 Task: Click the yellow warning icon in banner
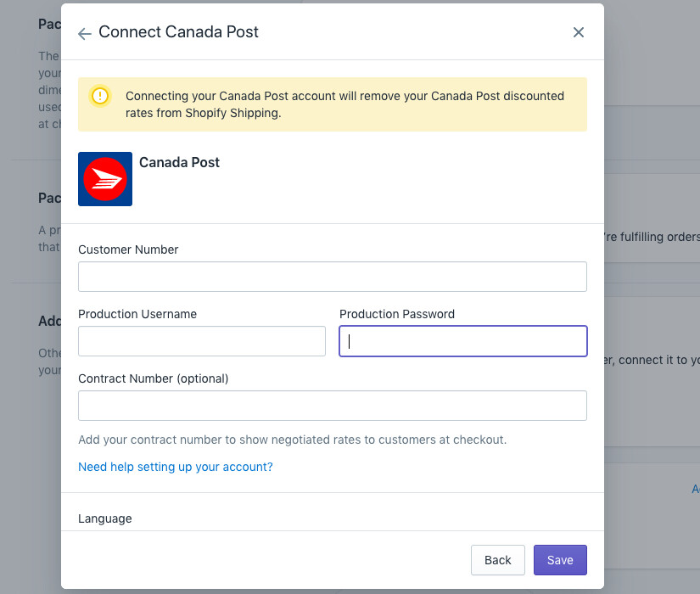pyautogui.click(x=101, y=96)
